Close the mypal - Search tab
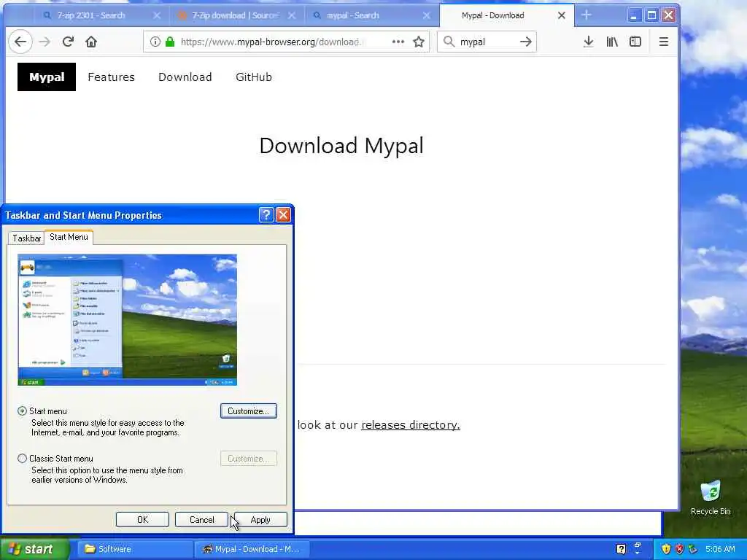 coord(426,15)
